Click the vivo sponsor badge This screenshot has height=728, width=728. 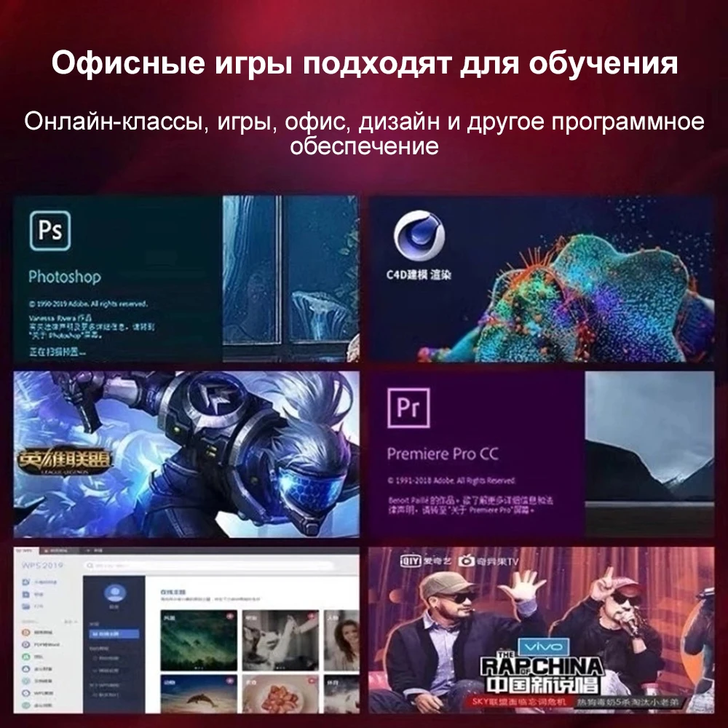(543, 646)
